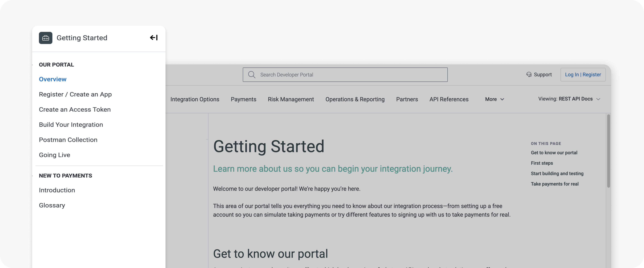Open the Postman Collection page
The image size is (644, 268).
coord(68,139)
